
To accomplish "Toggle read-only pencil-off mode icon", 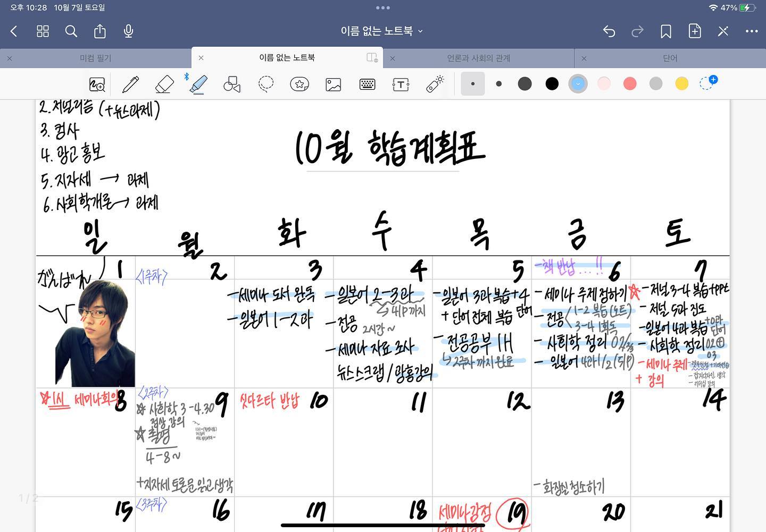I will pos(723,31).
